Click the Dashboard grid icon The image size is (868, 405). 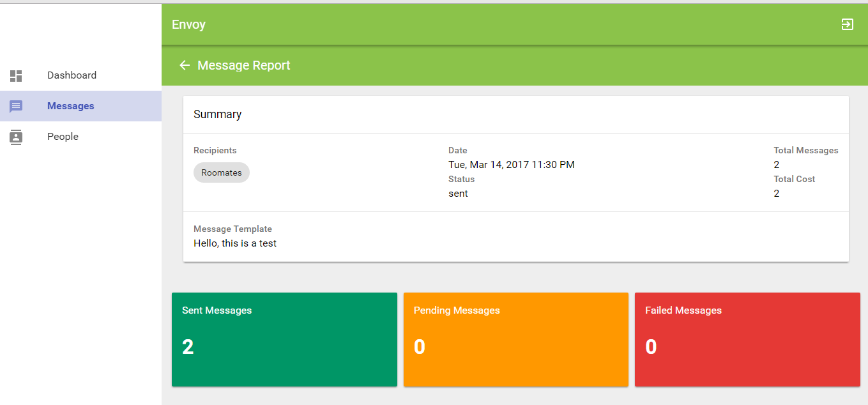tap(16, 76)
